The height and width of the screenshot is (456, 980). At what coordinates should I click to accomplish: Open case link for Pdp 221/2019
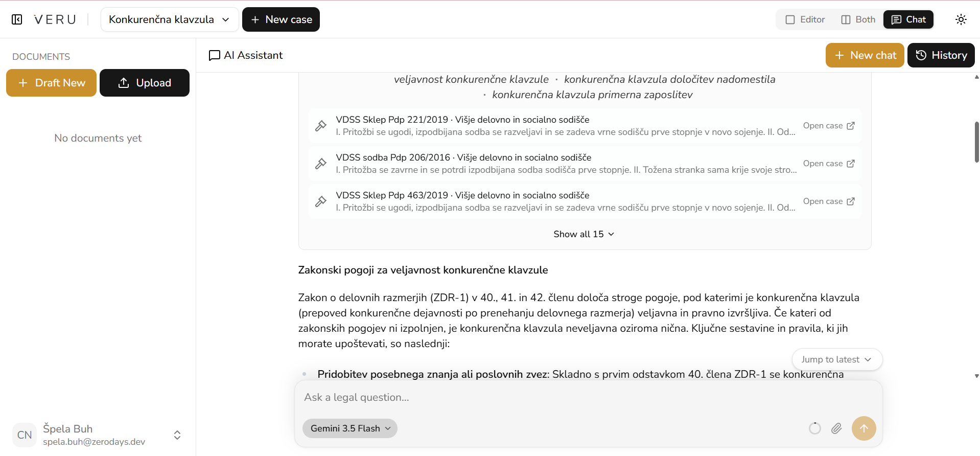click(x=829, y=126)
